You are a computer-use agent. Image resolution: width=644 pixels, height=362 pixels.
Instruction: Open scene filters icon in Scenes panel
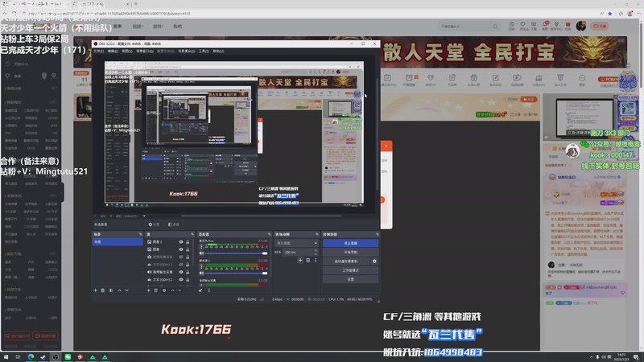click(x=111, y=290)
